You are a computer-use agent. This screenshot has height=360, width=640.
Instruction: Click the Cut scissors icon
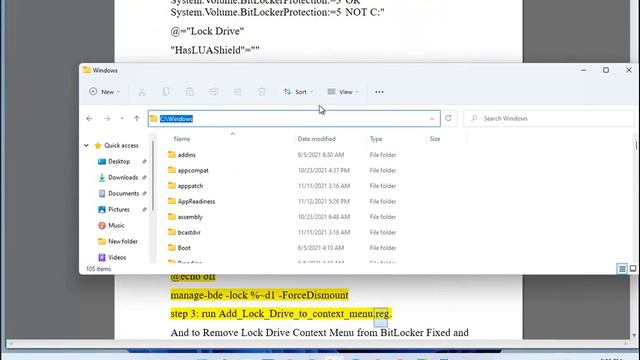pyautogui.click(x=142, y=92)
